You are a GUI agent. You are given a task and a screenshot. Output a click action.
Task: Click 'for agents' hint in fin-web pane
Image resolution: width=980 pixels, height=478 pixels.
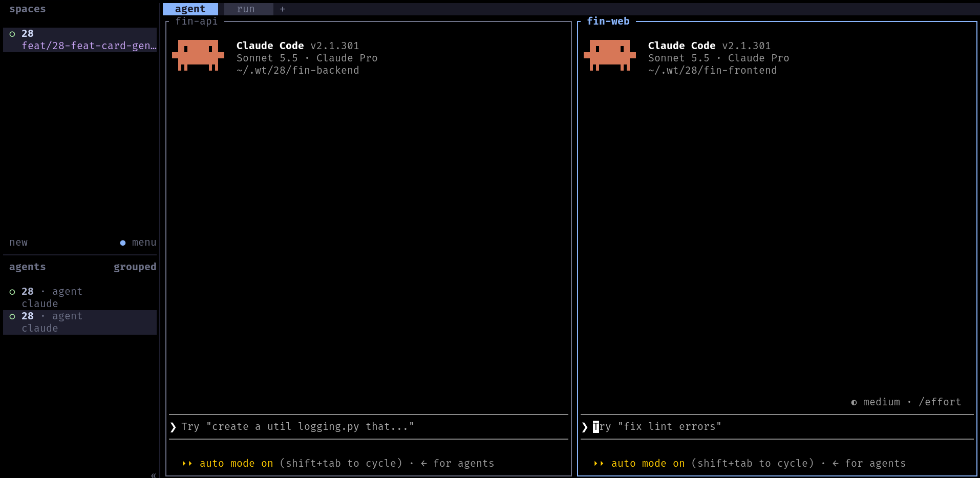(876, 463)
